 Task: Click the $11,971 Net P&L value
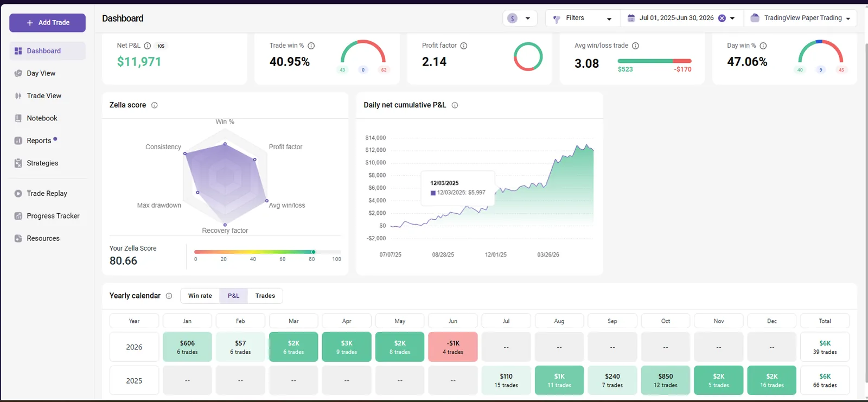tap(139, 62)
